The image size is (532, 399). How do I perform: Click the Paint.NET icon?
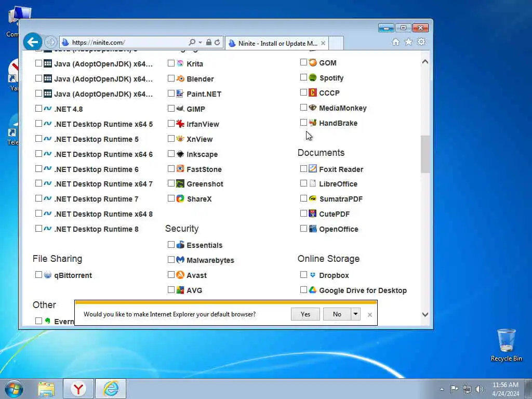(x=180, y=94)
